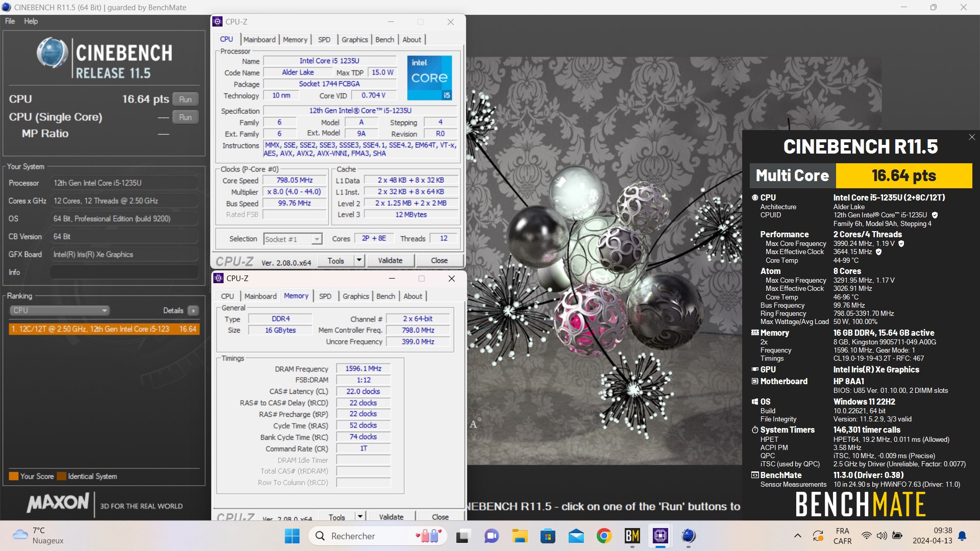Click the FRA CAFR input language indicator
980x551 pixels.
coord(843,536)
